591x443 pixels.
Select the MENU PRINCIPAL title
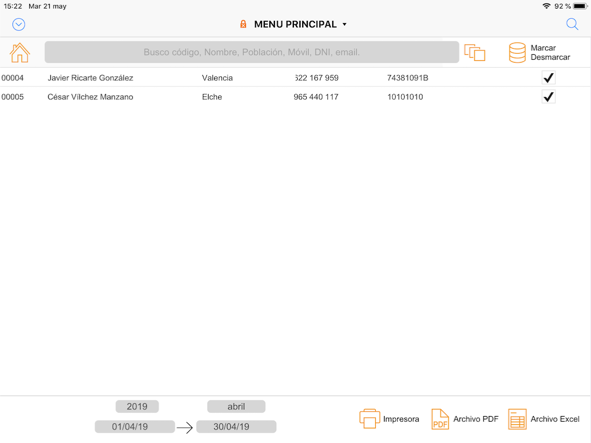tap(295, 24)
